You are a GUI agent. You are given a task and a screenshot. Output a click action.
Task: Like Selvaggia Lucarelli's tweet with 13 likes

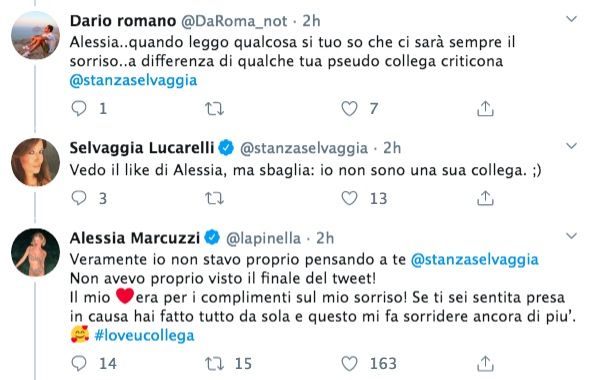pyautogui.click(x=349, y=198)
